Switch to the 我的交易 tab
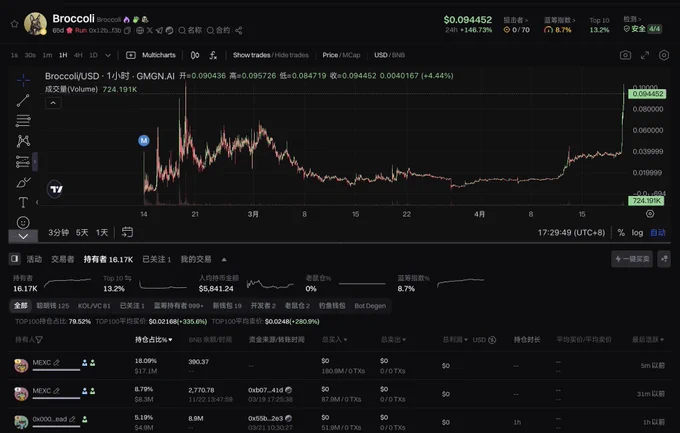The width and height of the screenshot is (680, 433). (x=196, y=259)
